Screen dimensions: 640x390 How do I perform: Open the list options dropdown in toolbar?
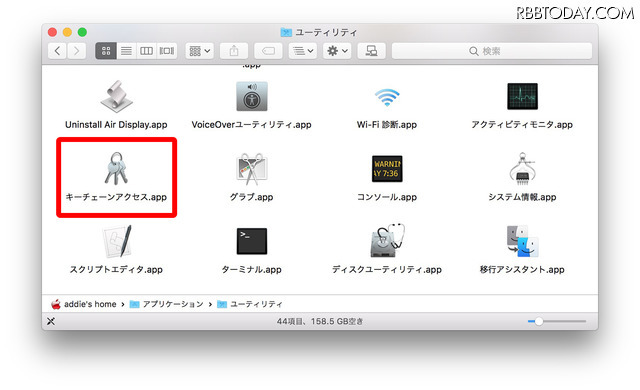coord(302,51)
